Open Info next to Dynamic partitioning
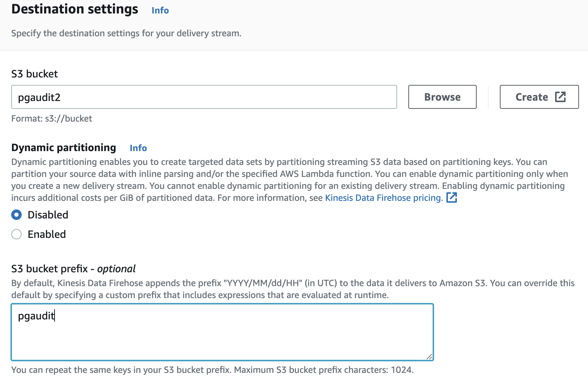 point(138,148)
